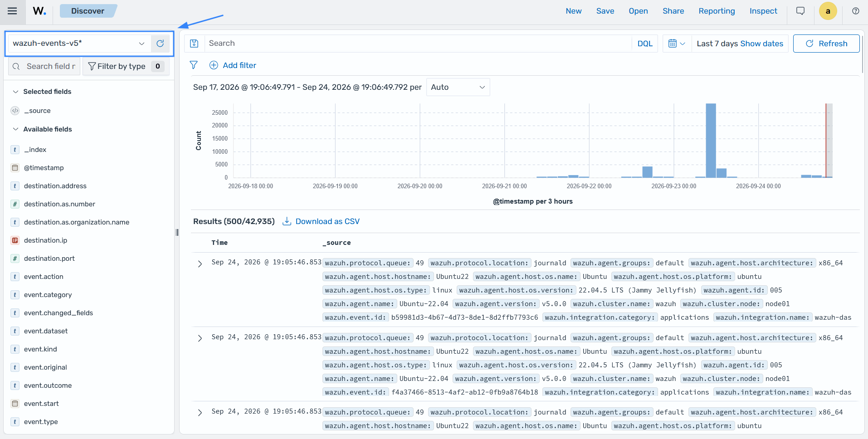
Task: Open the calendar quick date menu
Action: 677,44
